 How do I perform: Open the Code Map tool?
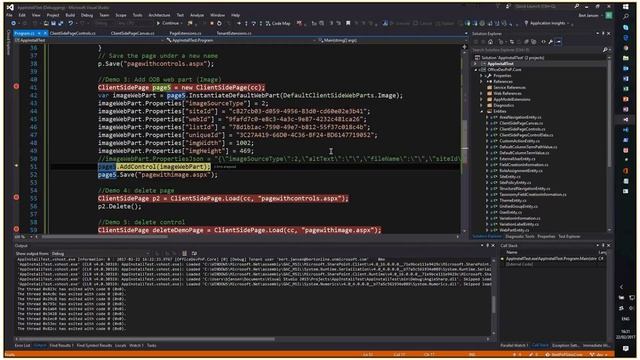278,23
